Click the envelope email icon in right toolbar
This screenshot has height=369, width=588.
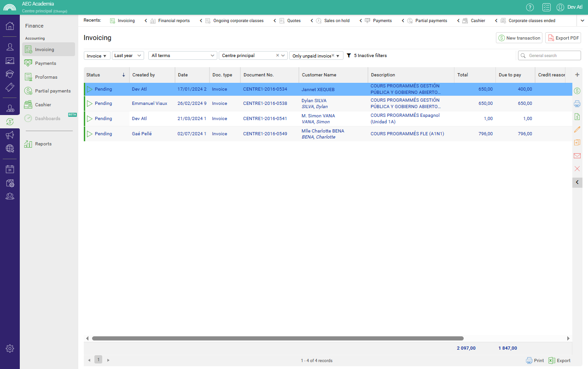(x=577, y=156)
